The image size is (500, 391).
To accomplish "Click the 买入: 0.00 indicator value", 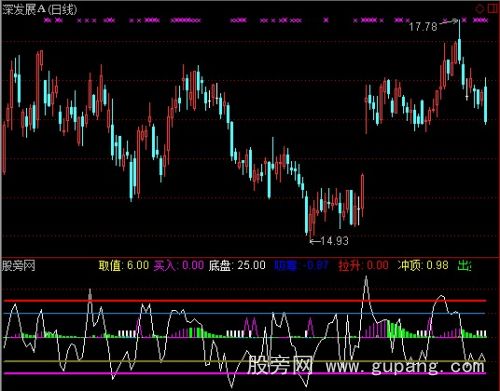I will point(179,265).
